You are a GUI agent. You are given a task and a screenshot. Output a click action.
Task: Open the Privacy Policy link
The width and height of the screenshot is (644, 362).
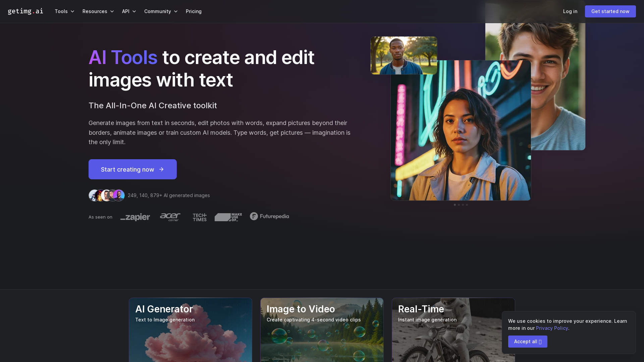[x=552, y=328]
